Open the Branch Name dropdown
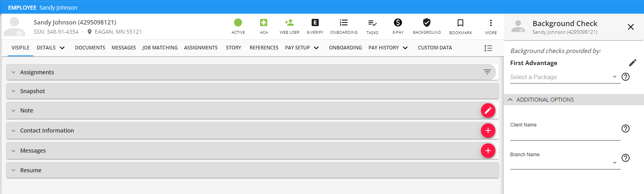 (564, 163)
